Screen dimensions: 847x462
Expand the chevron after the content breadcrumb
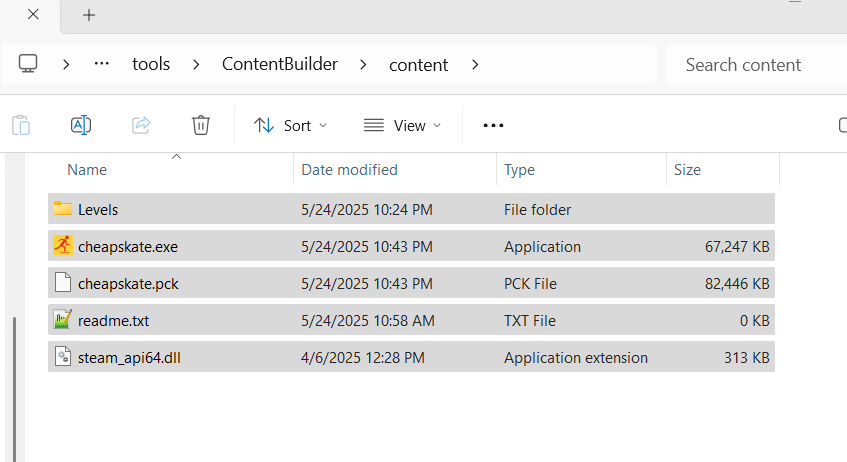475,65
